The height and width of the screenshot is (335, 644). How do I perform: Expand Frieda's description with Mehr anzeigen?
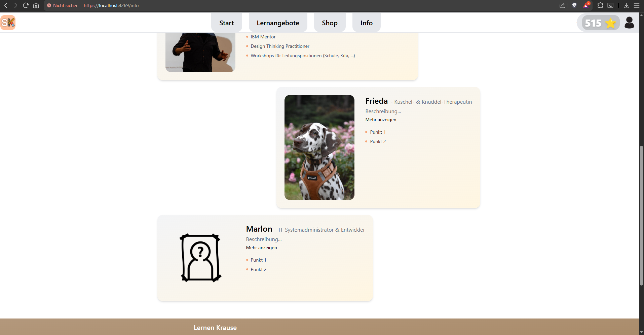coord(381,120)
